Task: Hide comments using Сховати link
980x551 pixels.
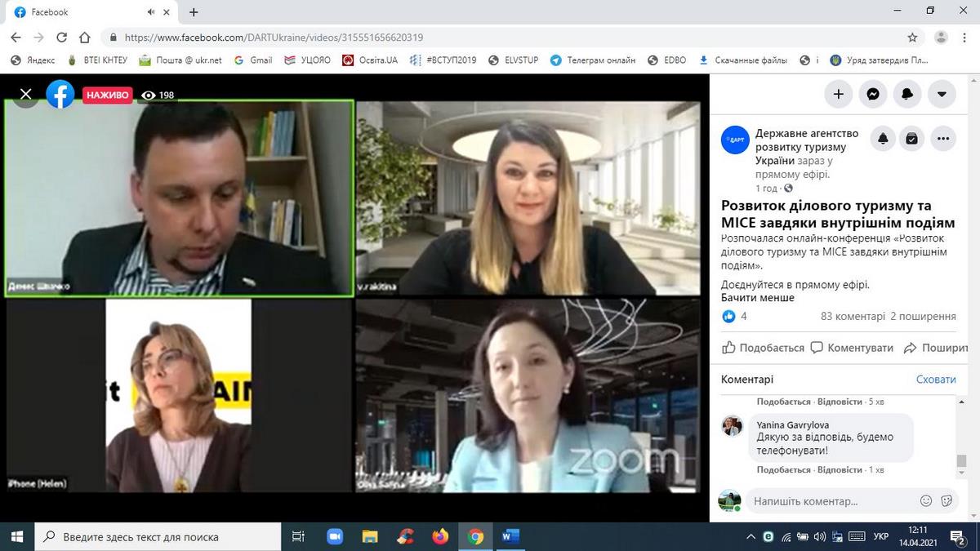Action: [935, 380]
